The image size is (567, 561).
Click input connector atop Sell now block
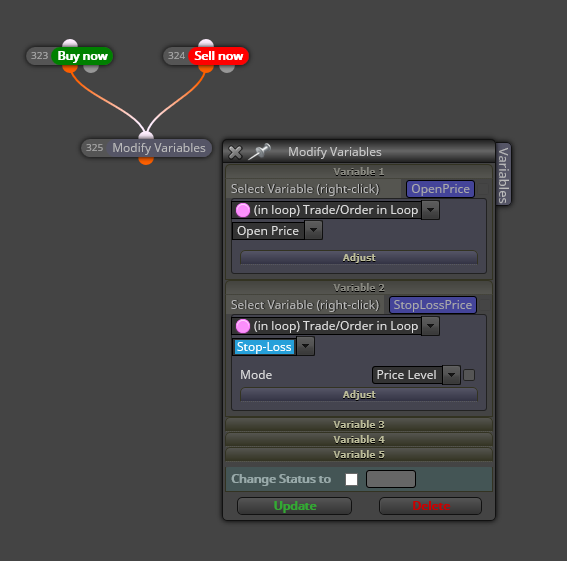[x=206, y=44]
